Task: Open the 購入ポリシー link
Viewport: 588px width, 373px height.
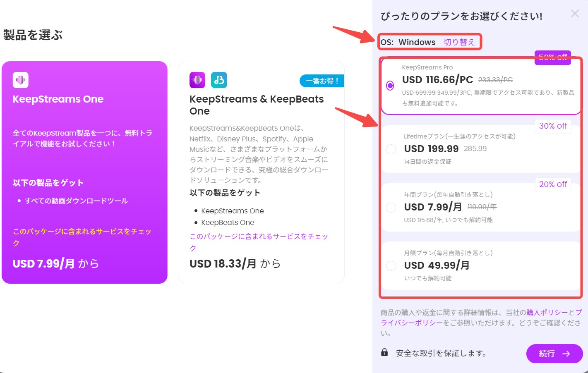Action: coord(547,313)
